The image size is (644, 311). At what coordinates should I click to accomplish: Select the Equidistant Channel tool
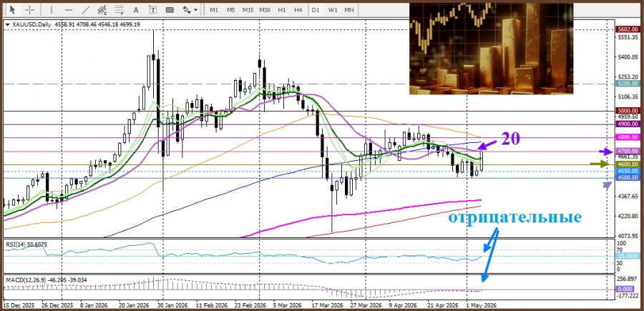coord(102,9)
